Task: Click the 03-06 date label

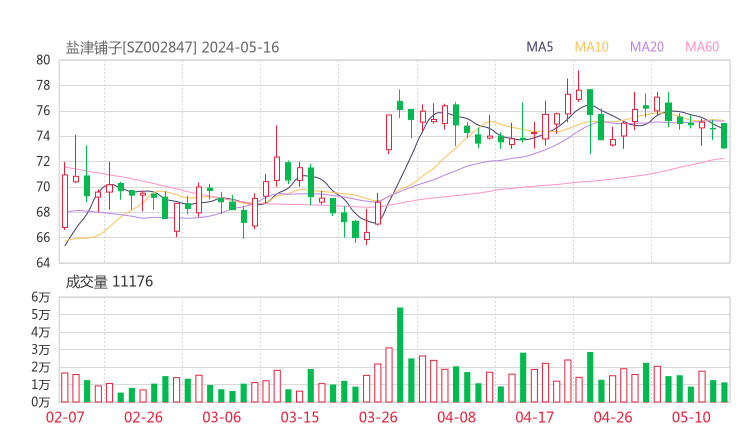Action: (221, 417)
